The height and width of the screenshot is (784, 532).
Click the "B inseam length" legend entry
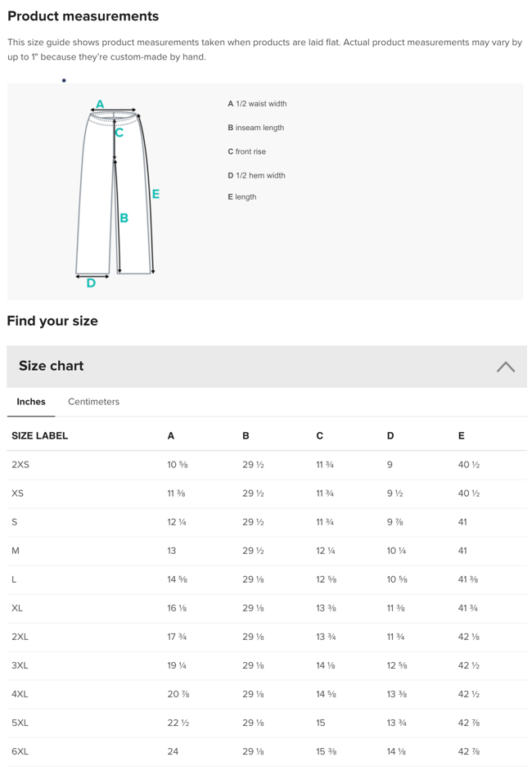256,128
